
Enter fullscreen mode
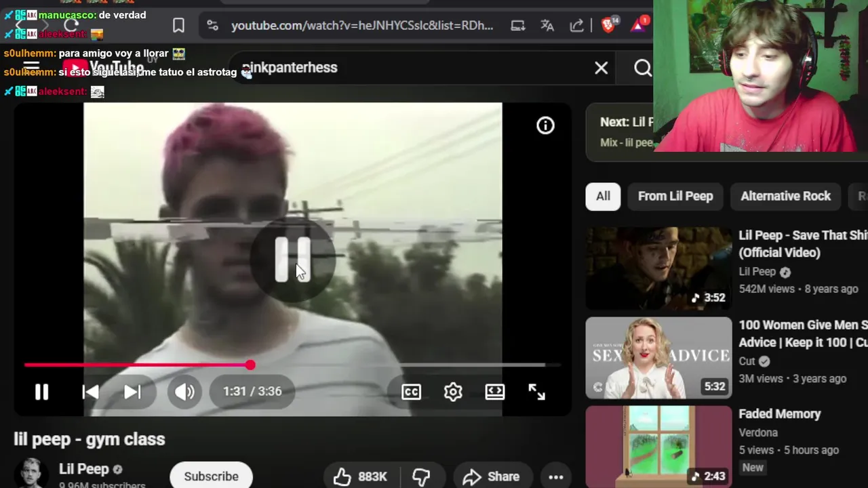click(536, 392)
